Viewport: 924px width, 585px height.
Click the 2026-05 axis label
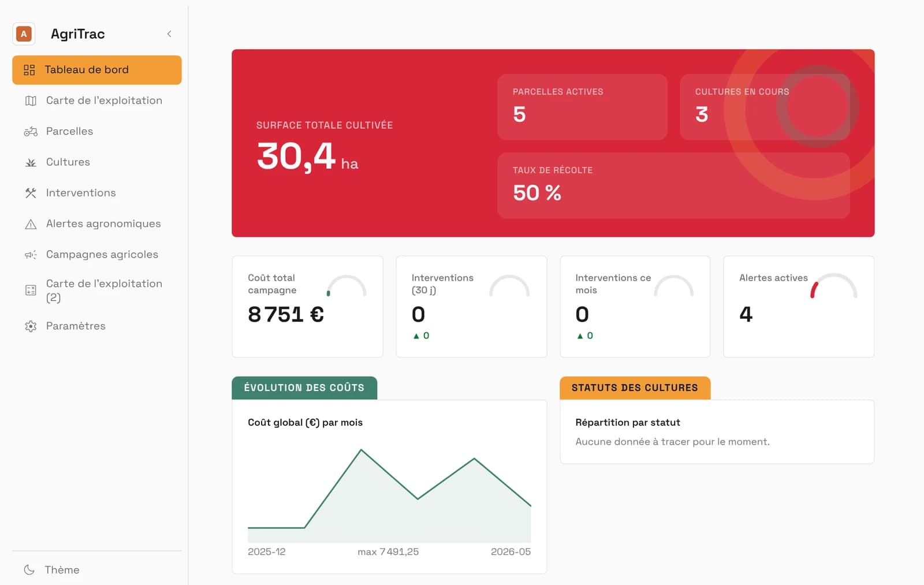[x=511, y=552]
